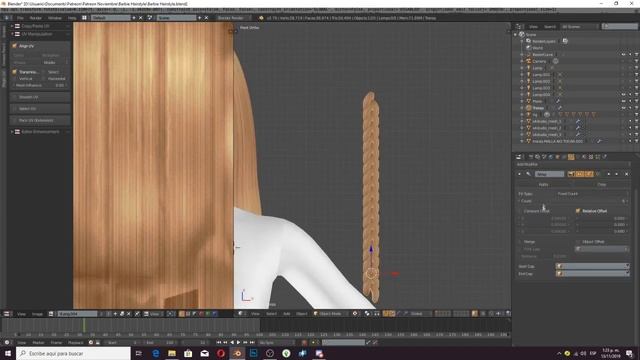This screenshot has height=360, width=640.
Task: Open the All Scenes dropdown in Outliner
Action: pos(579,27)
